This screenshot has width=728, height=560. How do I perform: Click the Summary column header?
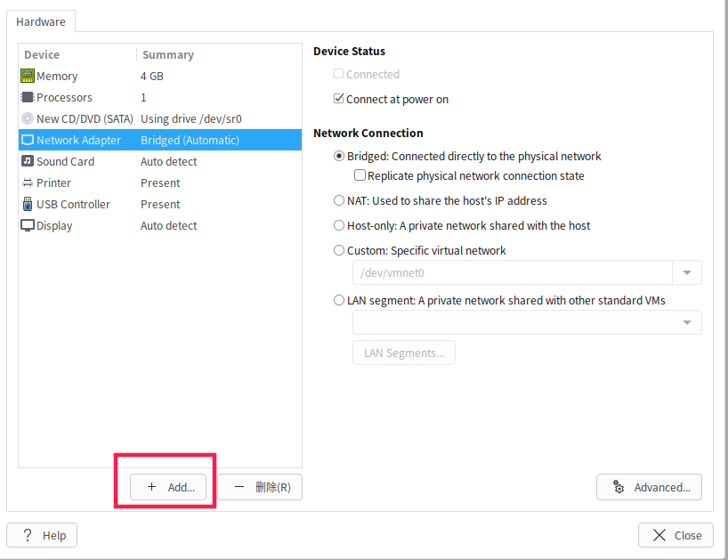tap(168, 55)
